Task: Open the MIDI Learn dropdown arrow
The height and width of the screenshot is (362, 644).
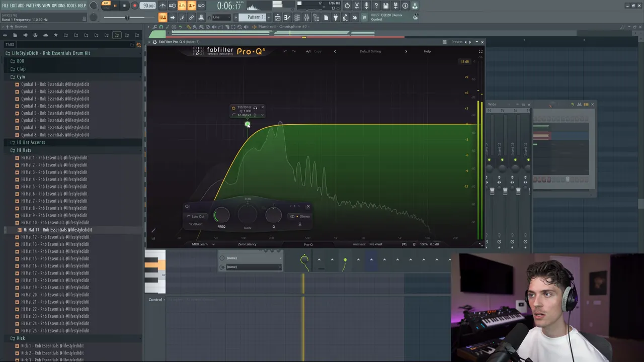Action: (x=213, y=244)
